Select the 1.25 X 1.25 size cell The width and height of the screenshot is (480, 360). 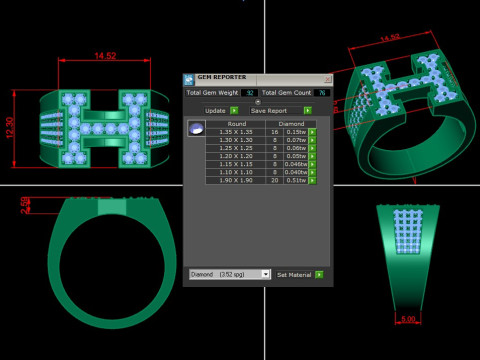(236, 148)
